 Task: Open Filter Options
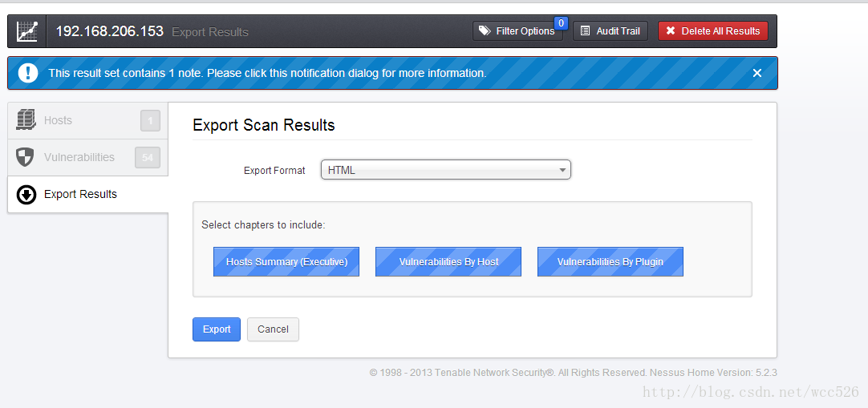[517, 31]
